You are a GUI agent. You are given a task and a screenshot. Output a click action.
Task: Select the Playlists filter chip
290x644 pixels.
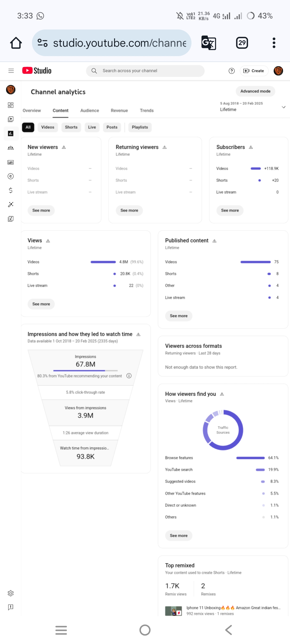coord(140,127)
